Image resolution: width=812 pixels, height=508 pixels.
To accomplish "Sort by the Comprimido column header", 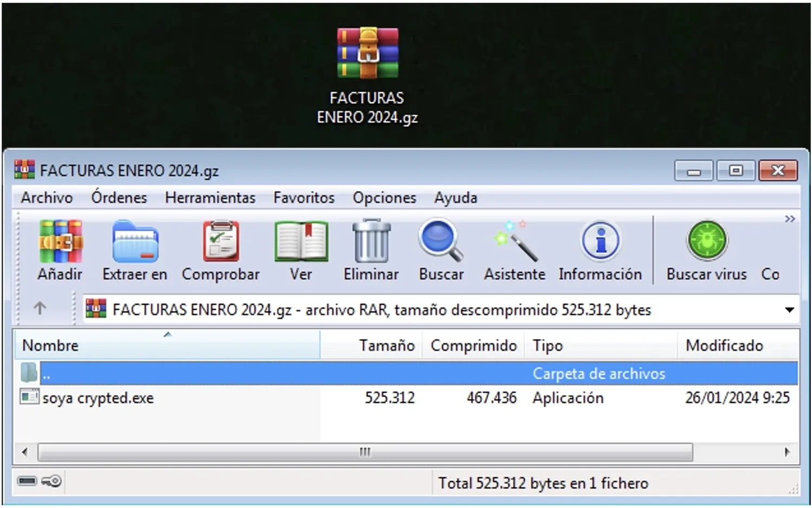I will pos(473,345).
